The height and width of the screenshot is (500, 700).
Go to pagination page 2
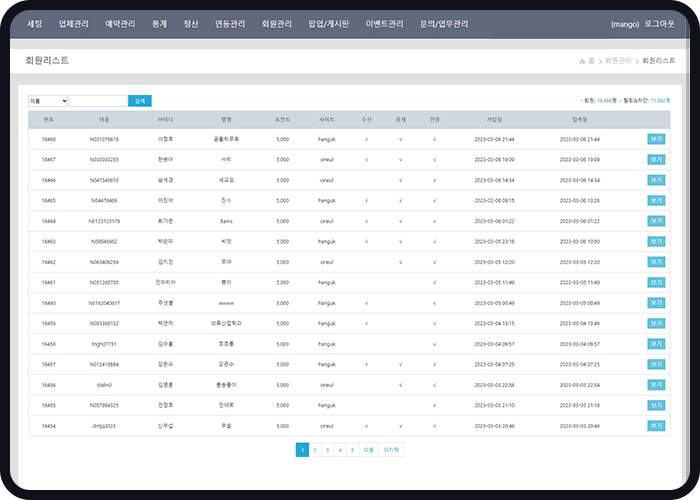(x=315, y=450)
